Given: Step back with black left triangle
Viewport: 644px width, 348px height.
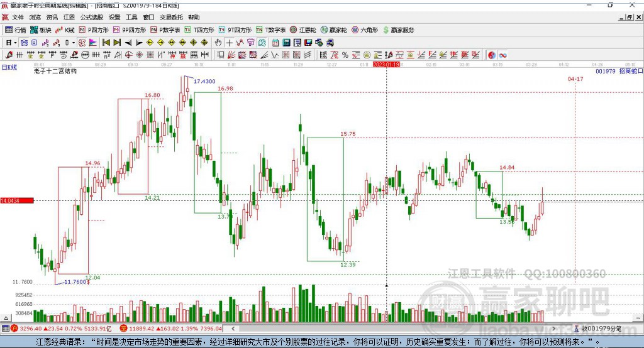Looking at the screenshot, I should 128,43.
